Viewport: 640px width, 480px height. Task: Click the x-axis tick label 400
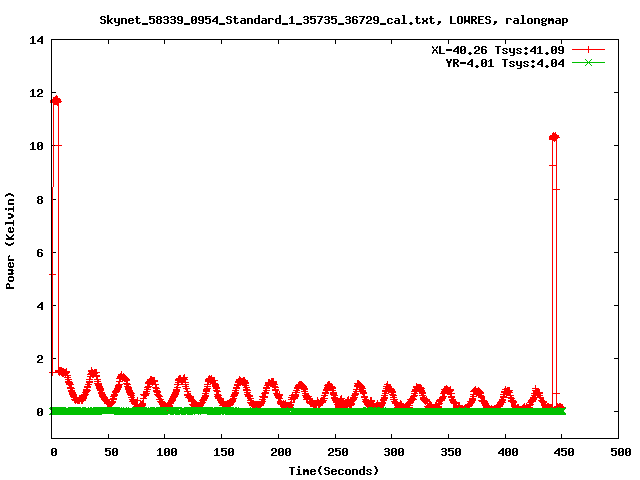(x=507, y=452)
